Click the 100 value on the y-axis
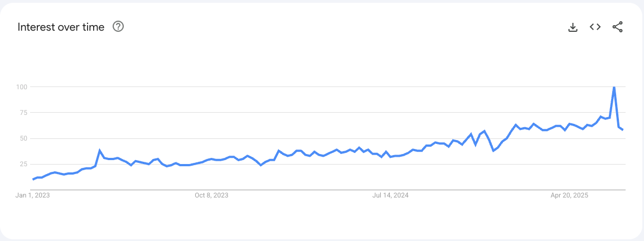The height and width of the screenshot is (241, 644). click(22, 87)
